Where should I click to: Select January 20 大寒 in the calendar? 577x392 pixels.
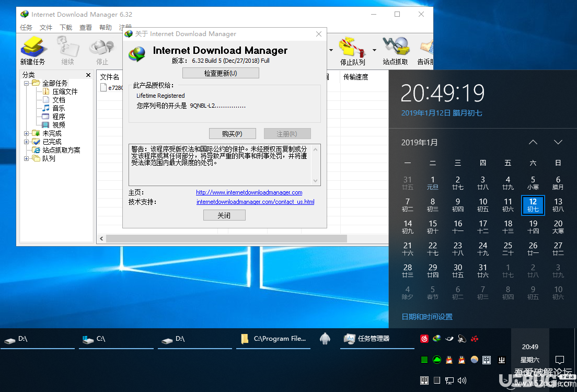558,227
